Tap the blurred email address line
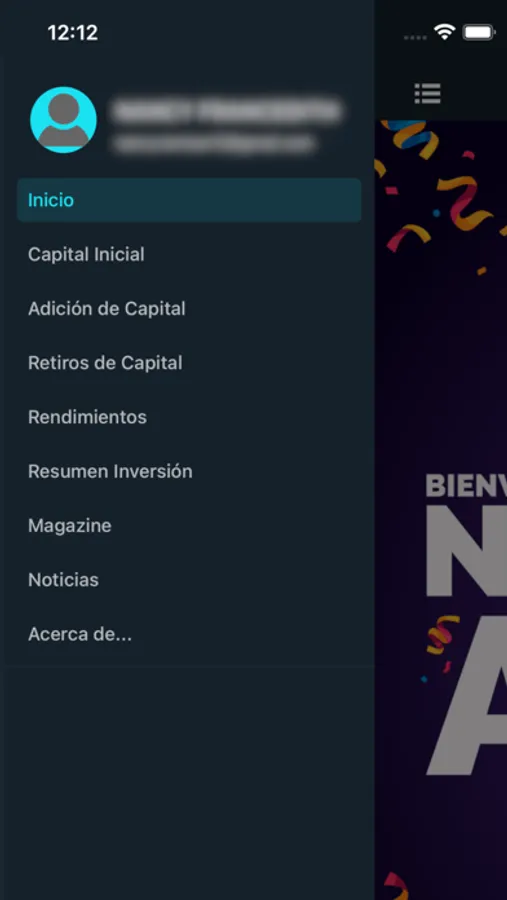 (214, 143)
